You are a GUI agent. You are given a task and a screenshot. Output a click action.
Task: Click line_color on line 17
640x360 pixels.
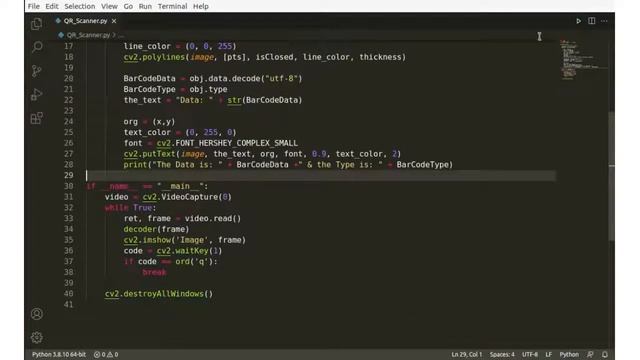[x=147, y=46]
